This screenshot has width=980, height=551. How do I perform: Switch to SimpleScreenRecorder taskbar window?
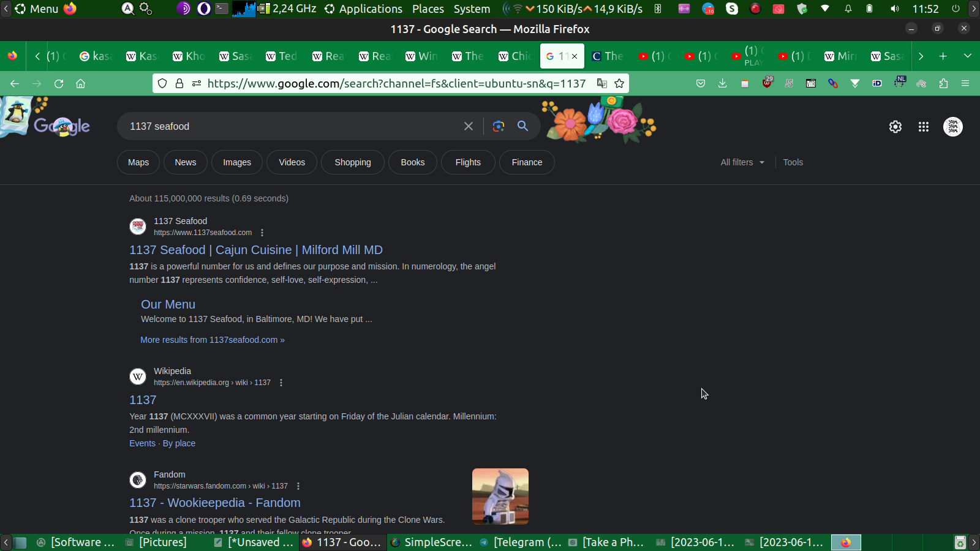432,542
